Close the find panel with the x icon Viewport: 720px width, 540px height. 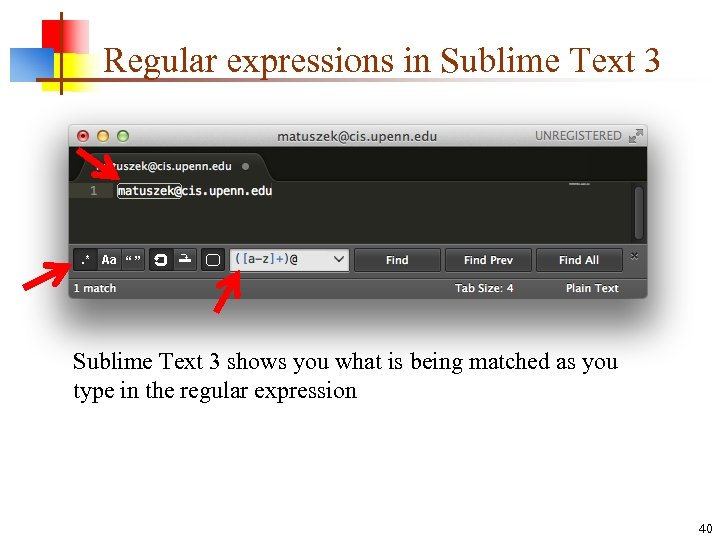634,256
